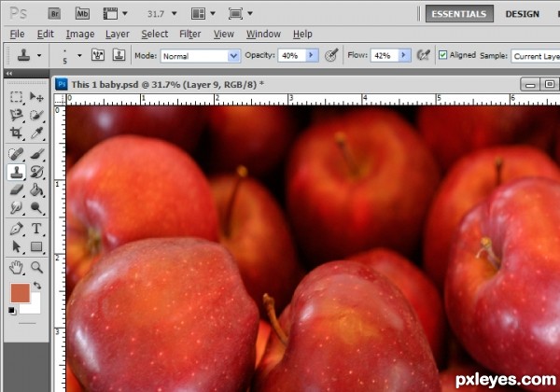Minimize the This 1 baby.psd document window
Viewport: 560px width, 392px height.
pos(530,85)
